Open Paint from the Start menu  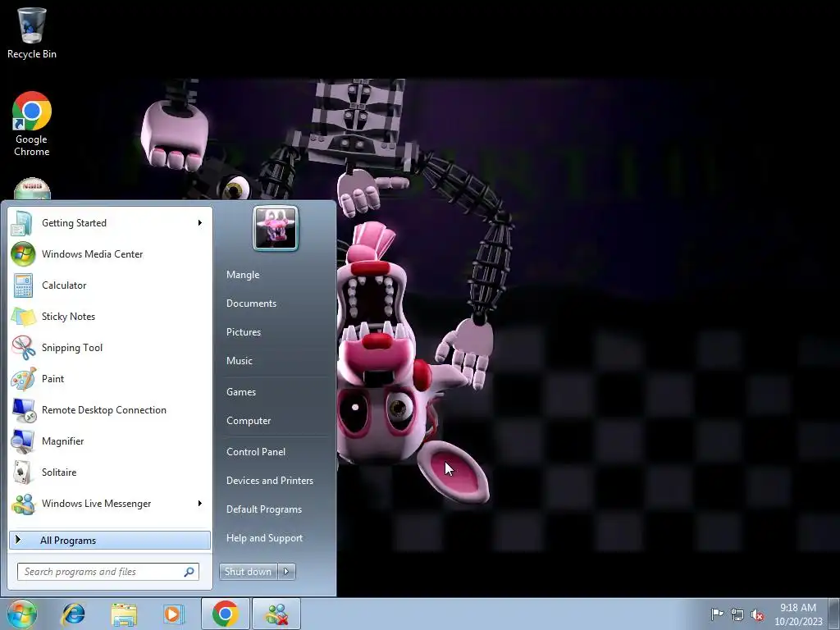(110, 379)
